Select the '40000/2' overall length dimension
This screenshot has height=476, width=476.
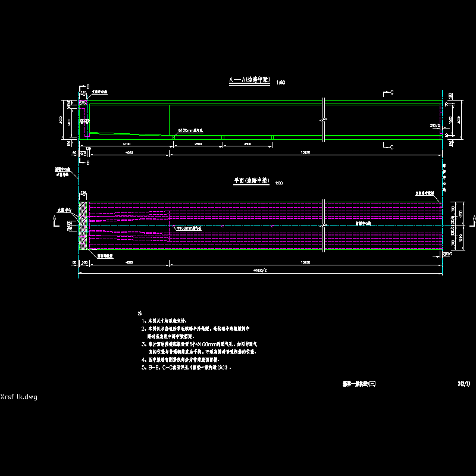[260, 270]
